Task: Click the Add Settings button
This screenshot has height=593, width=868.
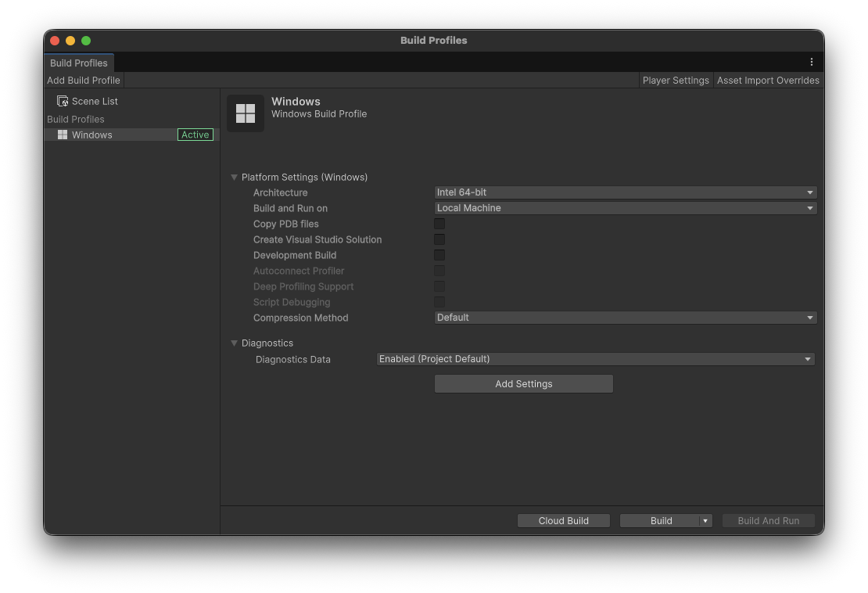Action: pos(524,383)
